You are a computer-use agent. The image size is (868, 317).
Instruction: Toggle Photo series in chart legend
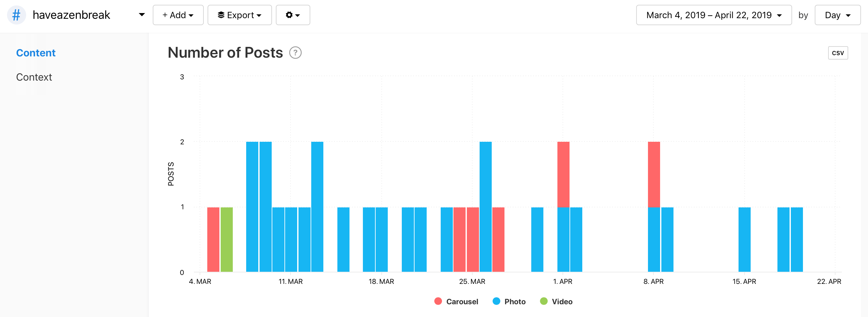pyautogui.click(x=515, y=301)
